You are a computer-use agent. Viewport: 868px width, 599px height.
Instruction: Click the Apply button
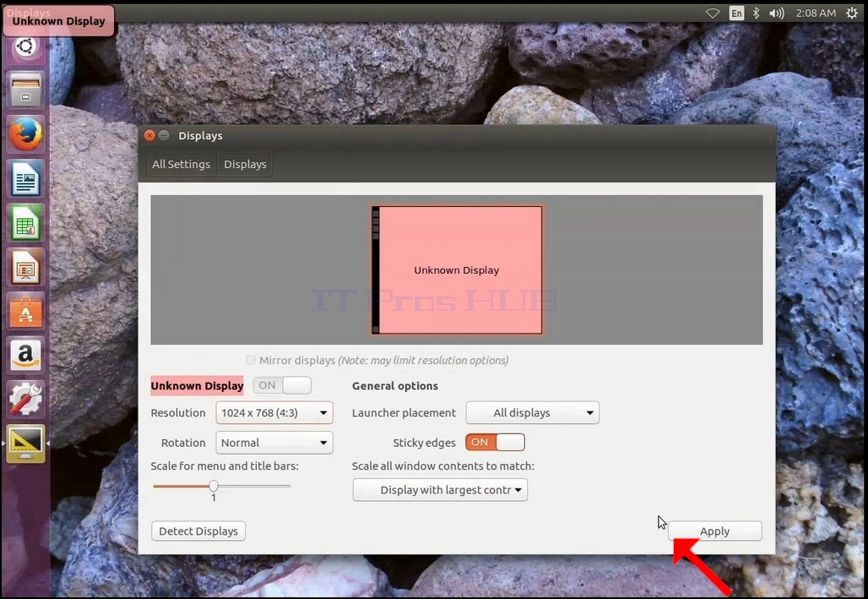point(714,531)
